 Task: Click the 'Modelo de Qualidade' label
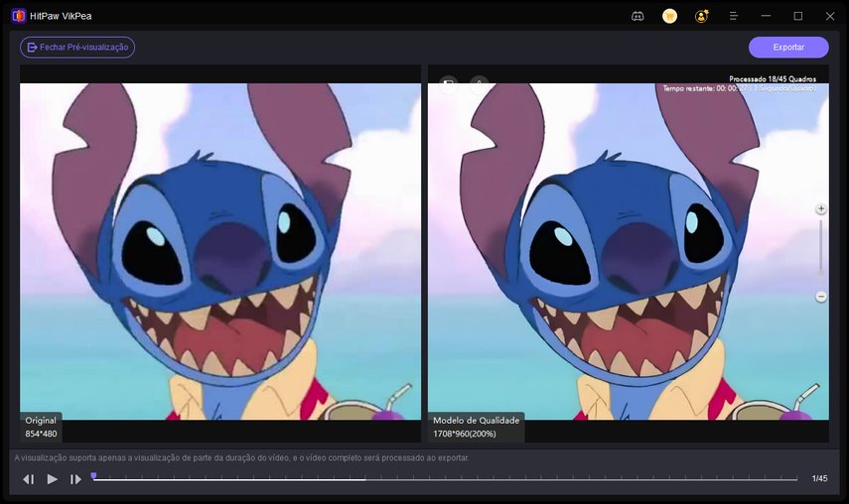[476, 421]
